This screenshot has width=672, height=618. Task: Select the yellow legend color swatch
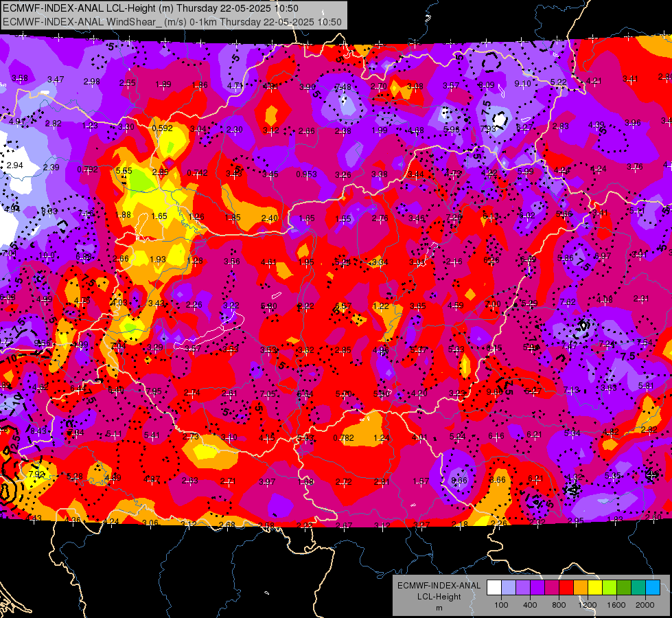595,588
